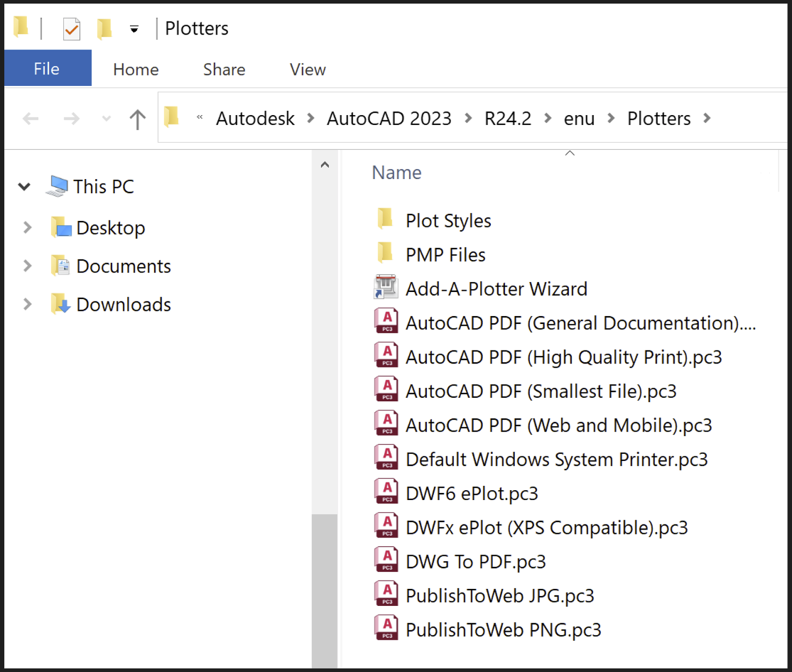Switch to the View ribbon tab
Screen dimensions: 792x672
[x=307, y=69]
